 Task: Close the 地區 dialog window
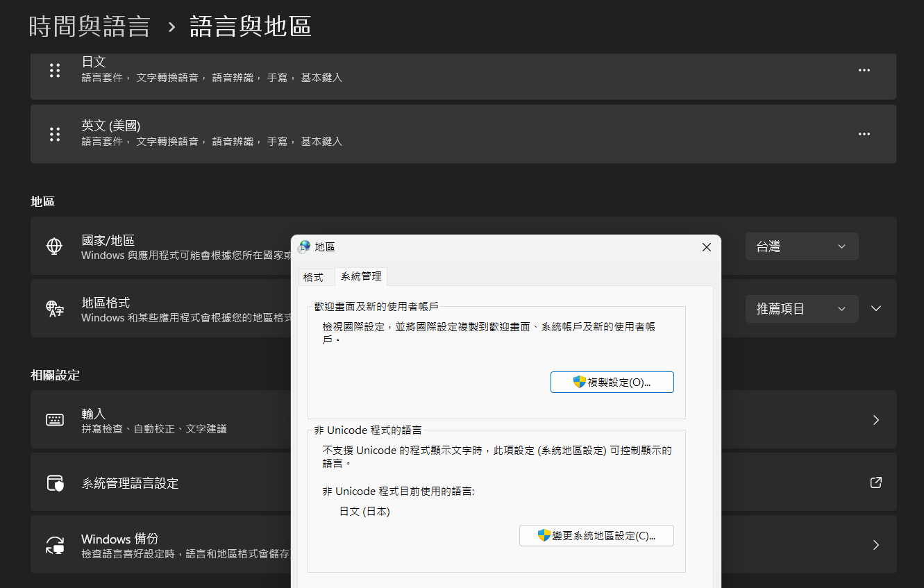(706, 247)
